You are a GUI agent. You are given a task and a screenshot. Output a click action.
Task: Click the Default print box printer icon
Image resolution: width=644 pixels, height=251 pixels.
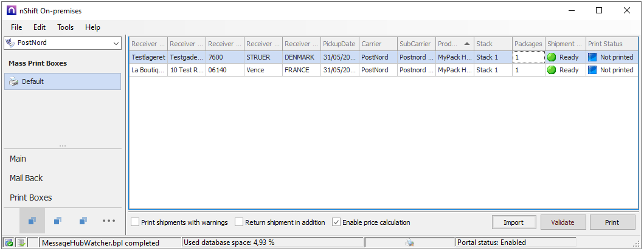14,81
